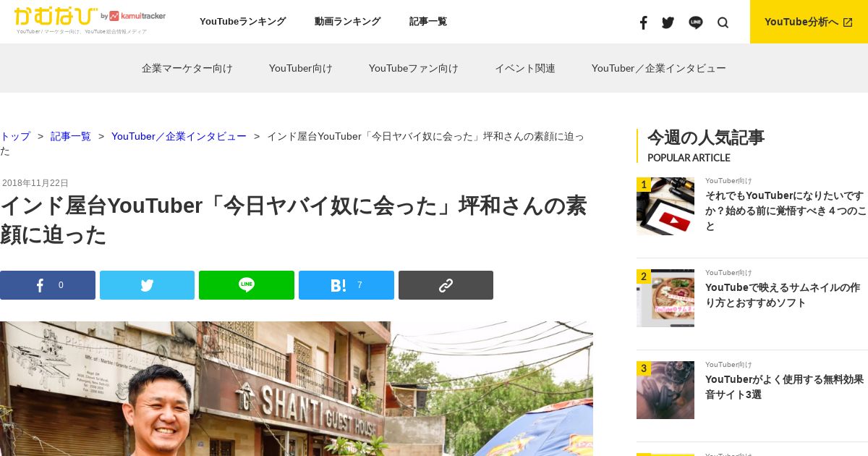Open YouTubeランキング menu item

click(x=243, y=22)
